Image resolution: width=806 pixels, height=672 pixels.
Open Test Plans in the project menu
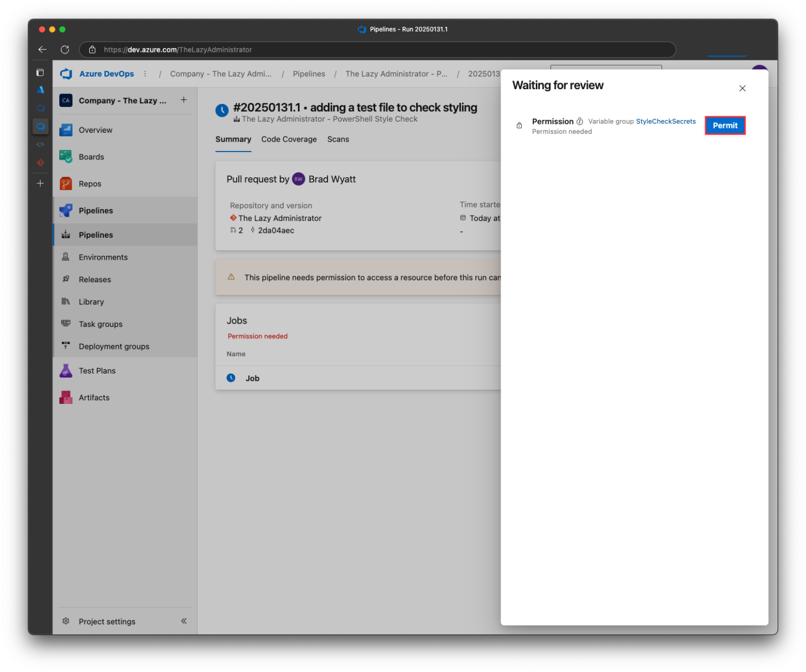(125, 371)
